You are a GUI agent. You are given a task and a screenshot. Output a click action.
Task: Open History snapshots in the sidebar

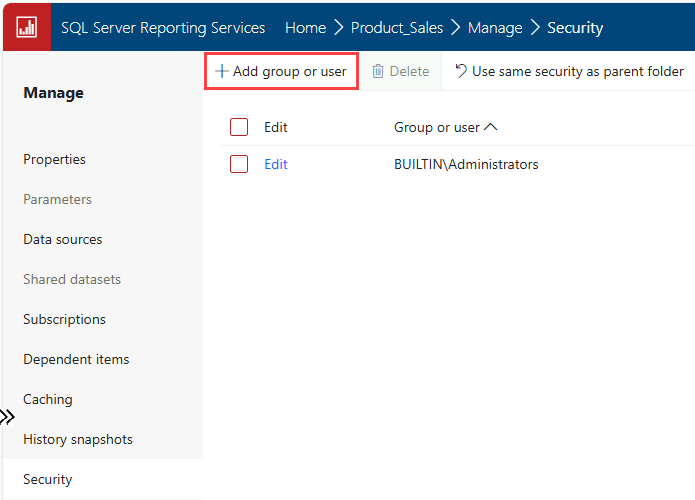pyautogui.click(x=78, y=439)
